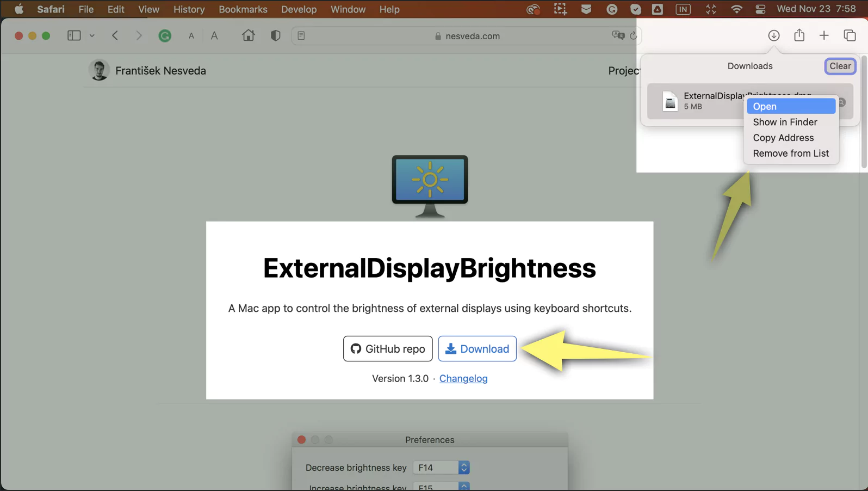Toggle the Downloads popover button

[773, 35]
